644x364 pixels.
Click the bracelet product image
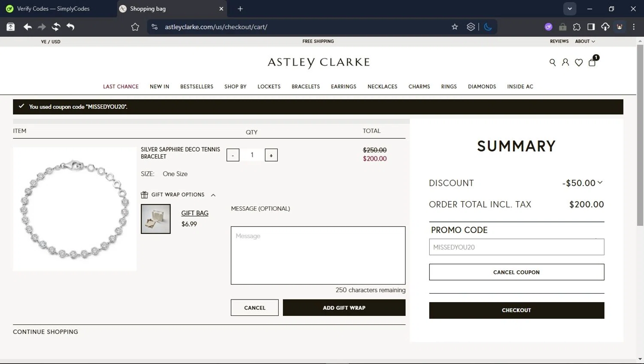point(75,209)
